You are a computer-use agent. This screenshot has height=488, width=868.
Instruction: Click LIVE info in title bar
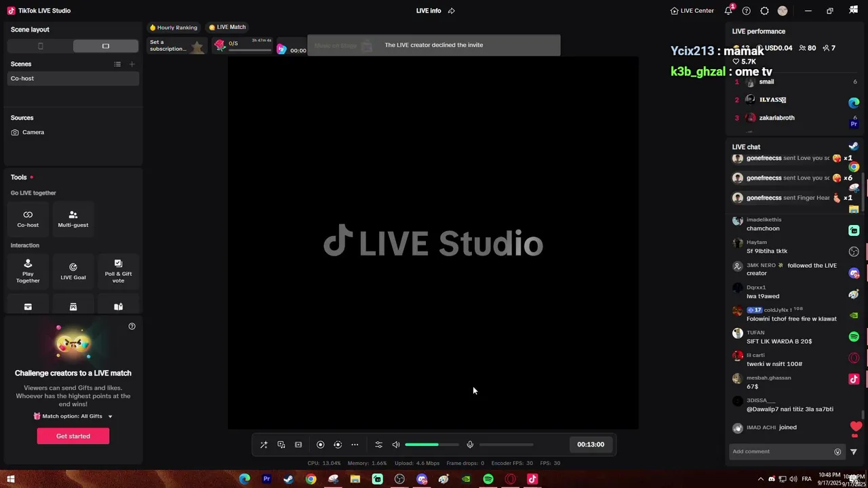tap(429, 11)
